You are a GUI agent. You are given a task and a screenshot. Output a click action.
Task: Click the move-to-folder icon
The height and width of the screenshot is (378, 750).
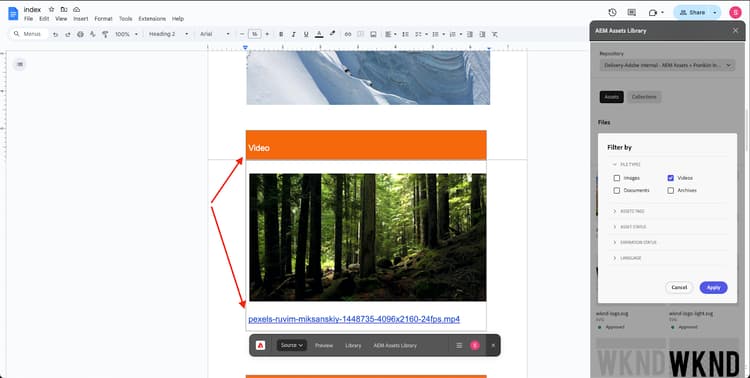pos(64,9)
